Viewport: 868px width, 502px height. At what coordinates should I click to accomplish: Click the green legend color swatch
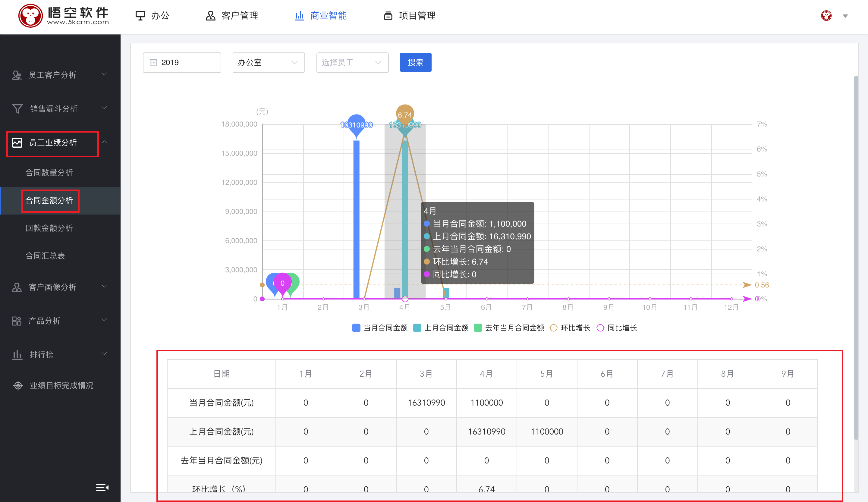[x=478, y=328]
